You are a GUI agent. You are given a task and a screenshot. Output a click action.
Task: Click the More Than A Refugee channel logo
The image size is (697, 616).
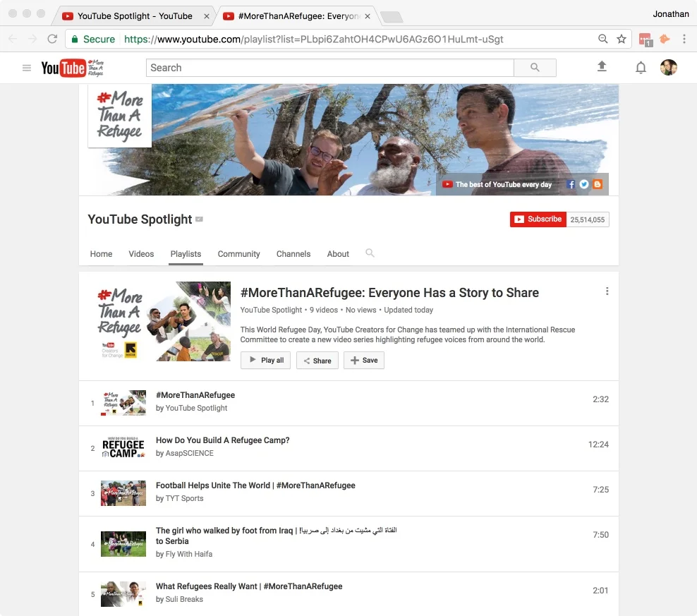coord(119,116)
